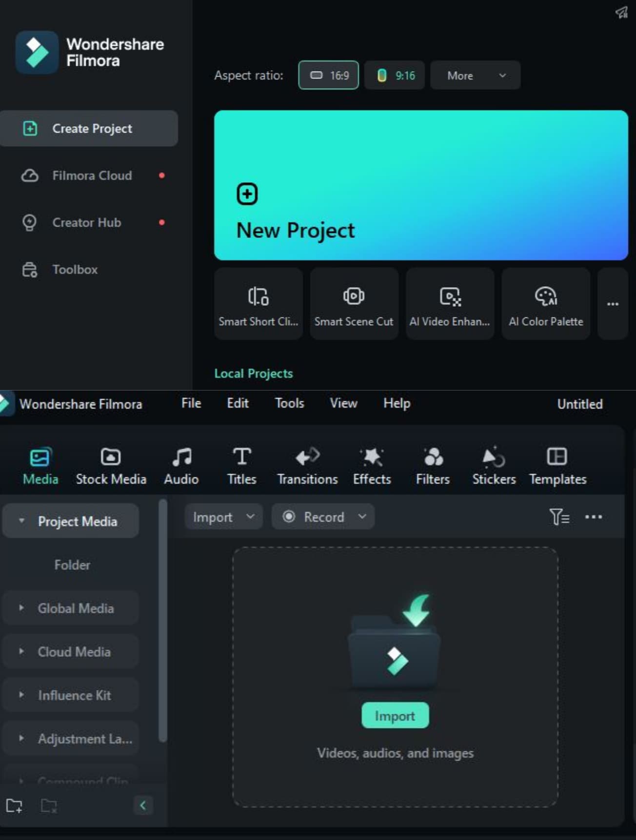Open the media panel three-dot options
Image resolution: width=636 pixels, height=840 pixels.
pyautogui.click(x=593, y=517)
